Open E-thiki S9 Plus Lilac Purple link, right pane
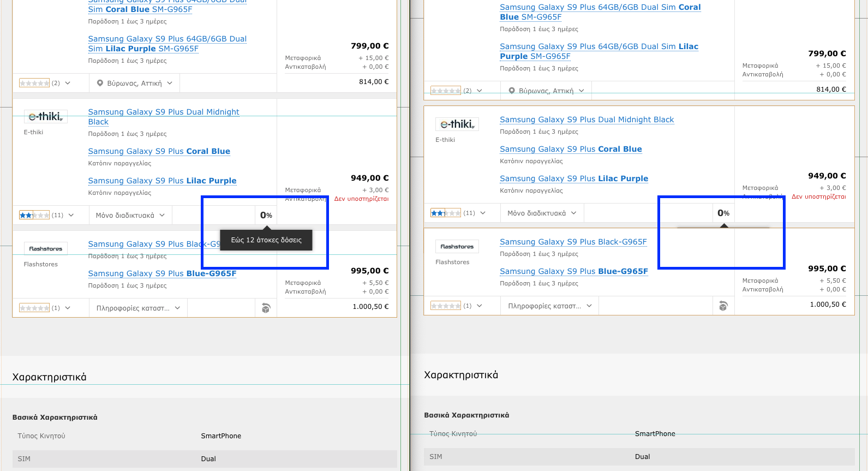868x471 pixels. tap(574, 178)
